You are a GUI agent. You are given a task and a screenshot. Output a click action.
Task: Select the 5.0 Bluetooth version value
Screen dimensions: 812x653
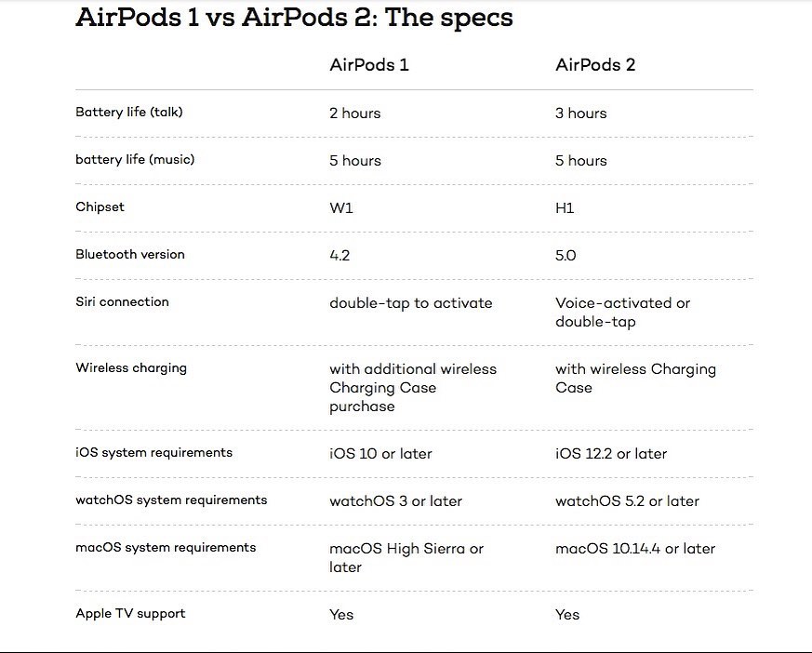tap(566, 255)
